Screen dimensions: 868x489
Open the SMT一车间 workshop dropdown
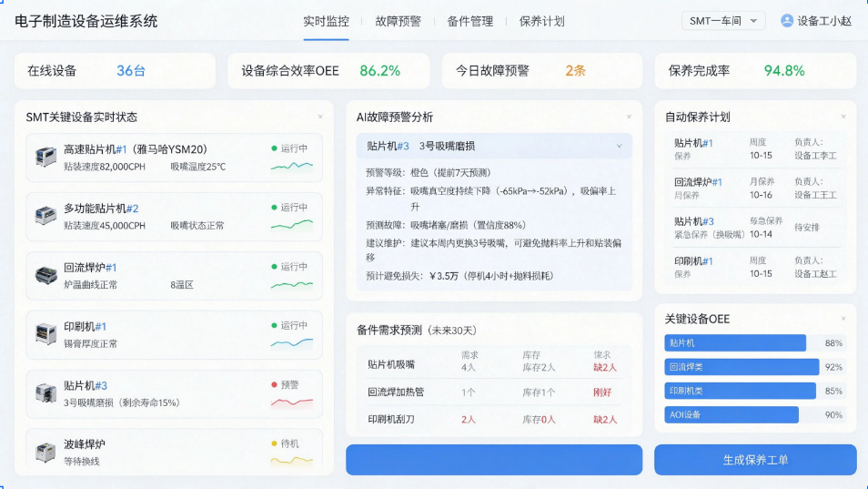click(723, 21)
